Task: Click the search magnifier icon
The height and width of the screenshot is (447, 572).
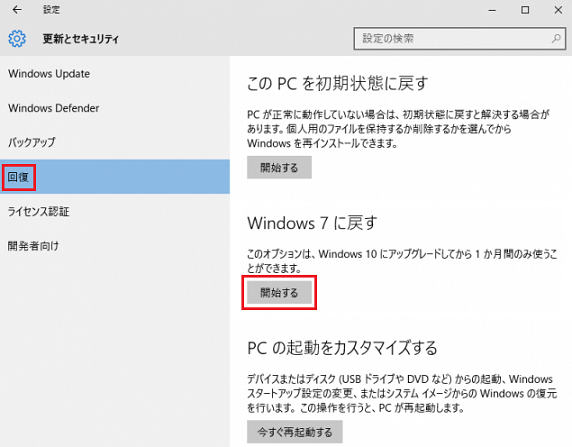Action: [x=556, y=38]
